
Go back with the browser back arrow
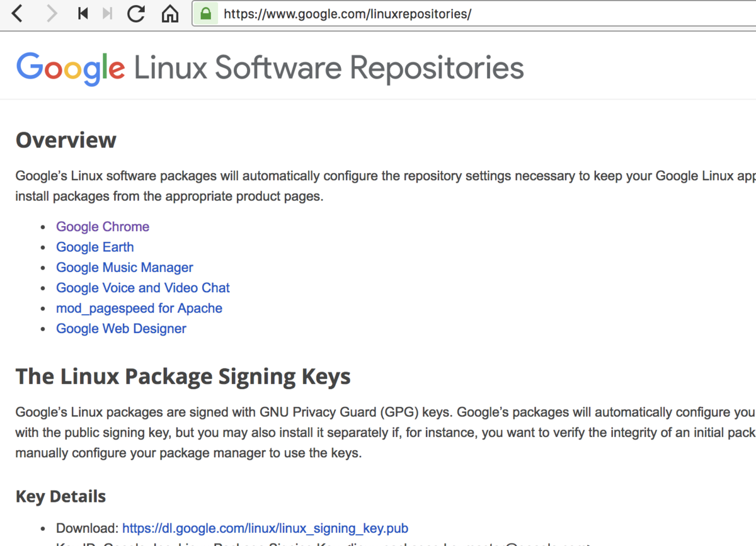[x=18, y=13]
